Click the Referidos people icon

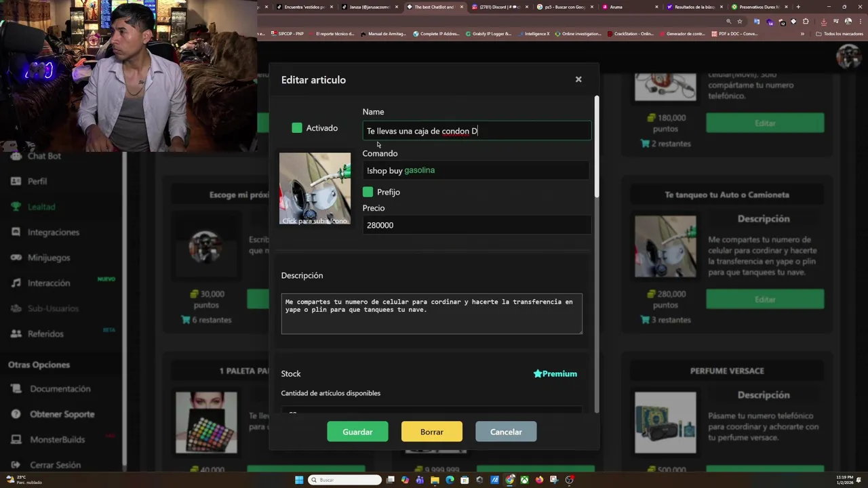tap(16, 333)
